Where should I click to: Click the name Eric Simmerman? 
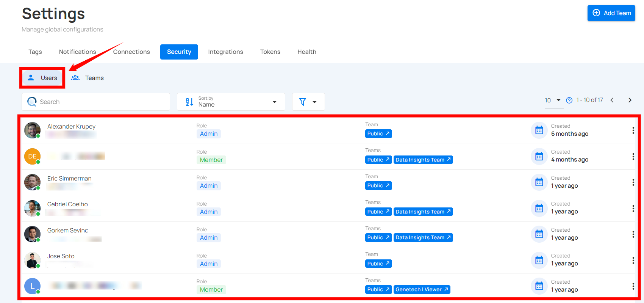point(69,178)
